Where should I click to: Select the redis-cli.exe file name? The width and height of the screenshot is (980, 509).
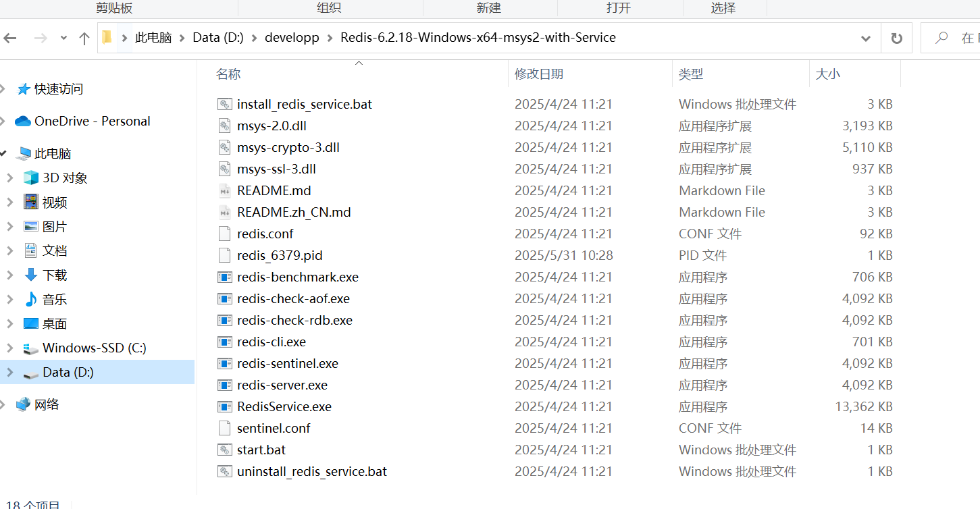[272, 342]
